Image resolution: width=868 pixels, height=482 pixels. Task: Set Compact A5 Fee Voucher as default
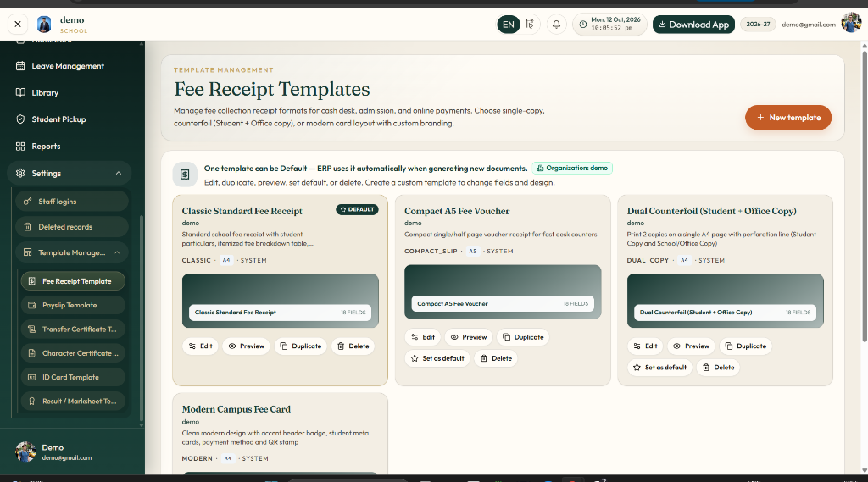click(x=437, y=358)
